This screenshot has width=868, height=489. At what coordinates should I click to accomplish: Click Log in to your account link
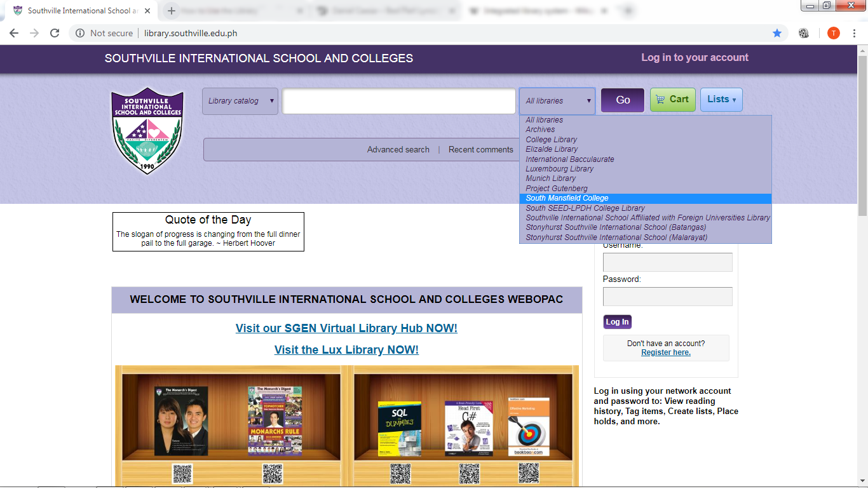[695, 58]
